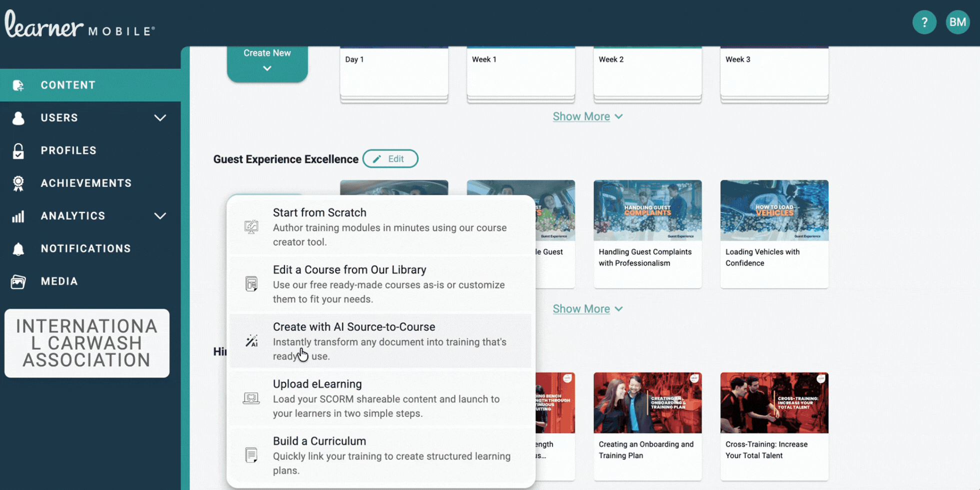Expand the Analytics sidebar section
This screenshot has width=980, height=490.
coord(159,216)
